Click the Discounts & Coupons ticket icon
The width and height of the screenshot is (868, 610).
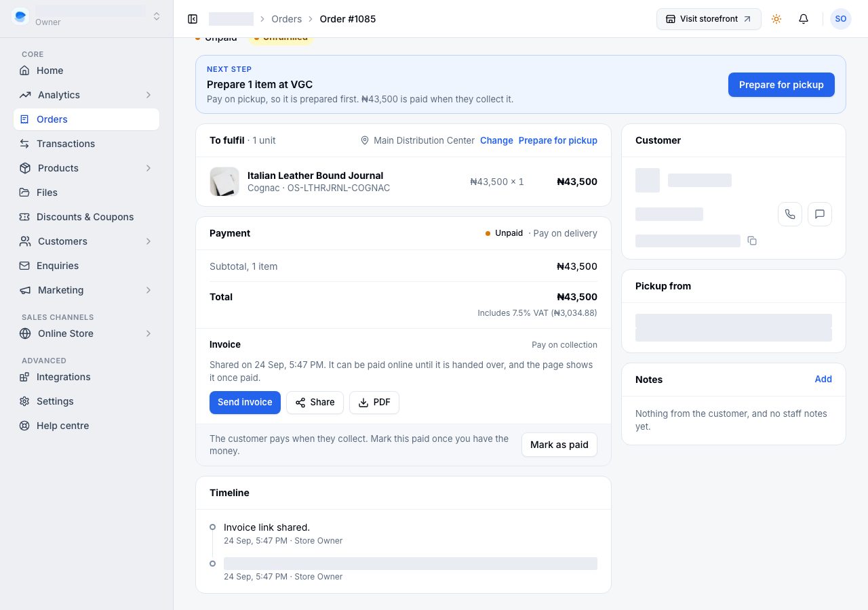[25, 217]
